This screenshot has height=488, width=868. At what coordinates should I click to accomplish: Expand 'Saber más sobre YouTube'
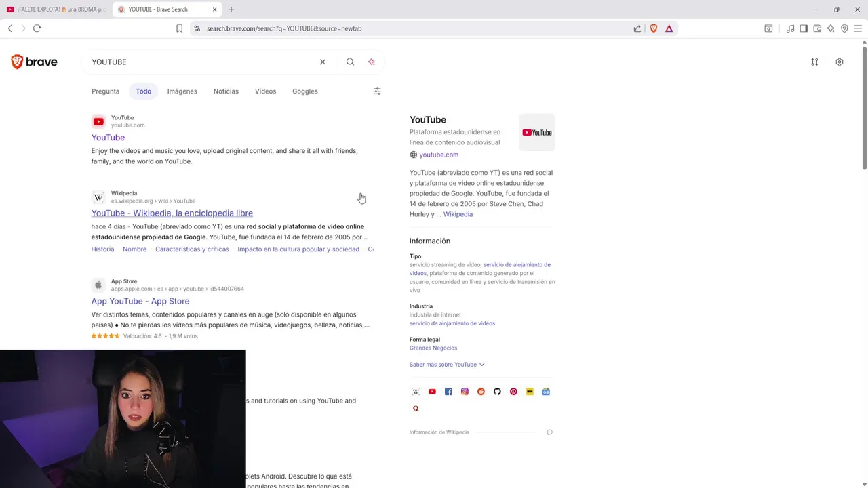(x=447, y=365)
